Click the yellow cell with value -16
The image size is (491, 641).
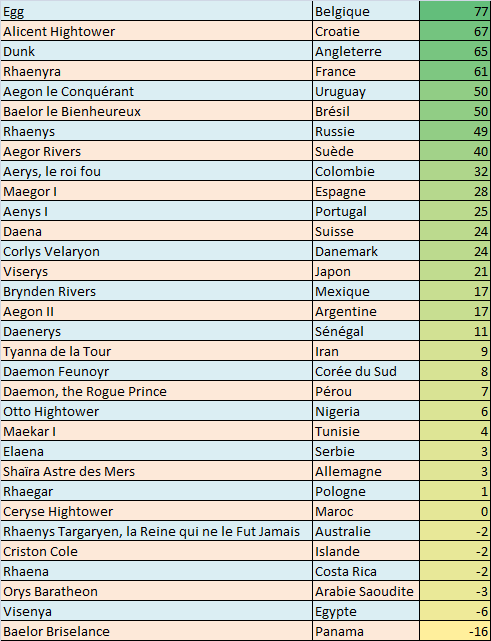[455, 632]
